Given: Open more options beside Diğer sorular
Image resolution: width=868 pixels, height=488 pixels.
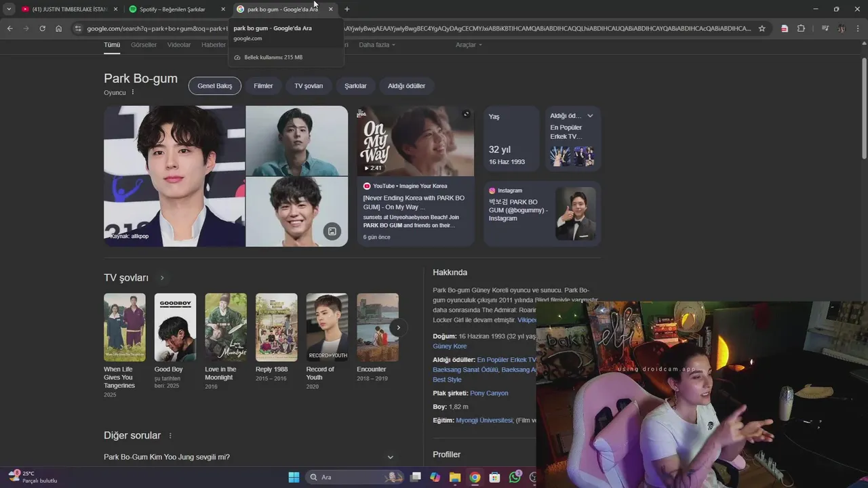Looking at the screenshot, I should (x=170, y=436).
